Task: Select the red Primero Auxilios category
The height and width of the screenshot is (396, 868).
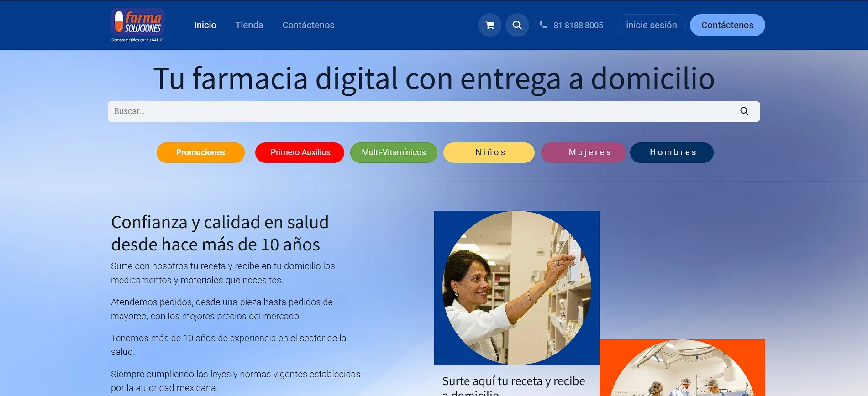Action: click(x=300, y=152)
